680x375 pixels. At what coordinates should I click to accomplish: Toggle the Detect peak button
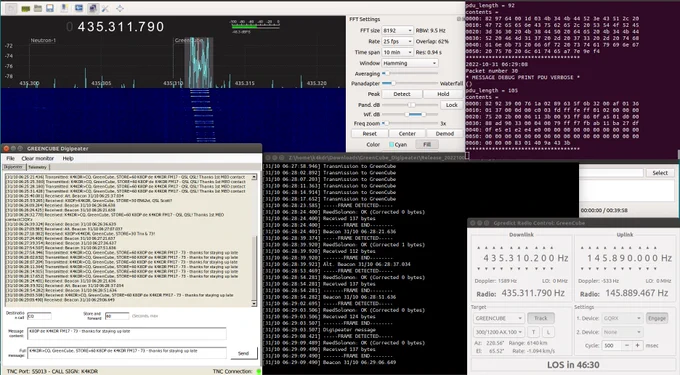coord(402,94)
